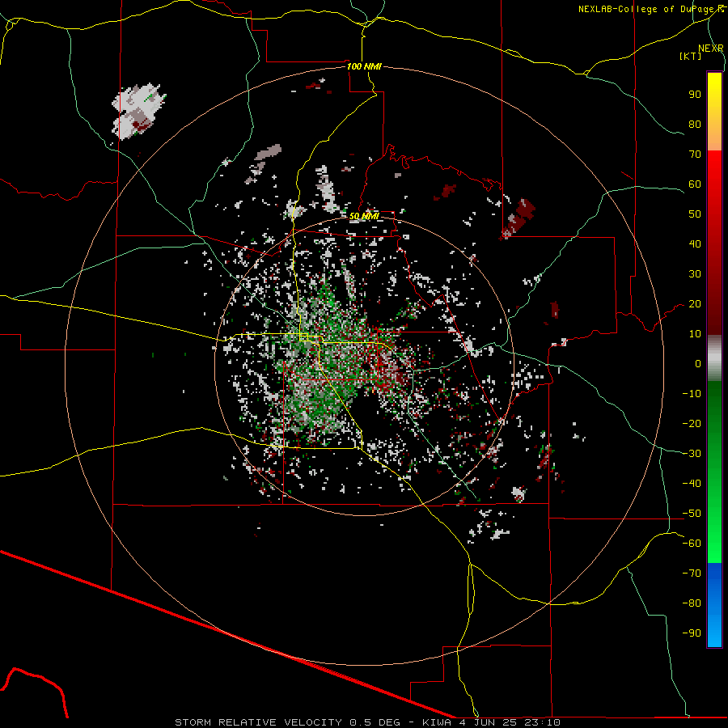Click the -70 value on the velocity scale

coord(692,574)
